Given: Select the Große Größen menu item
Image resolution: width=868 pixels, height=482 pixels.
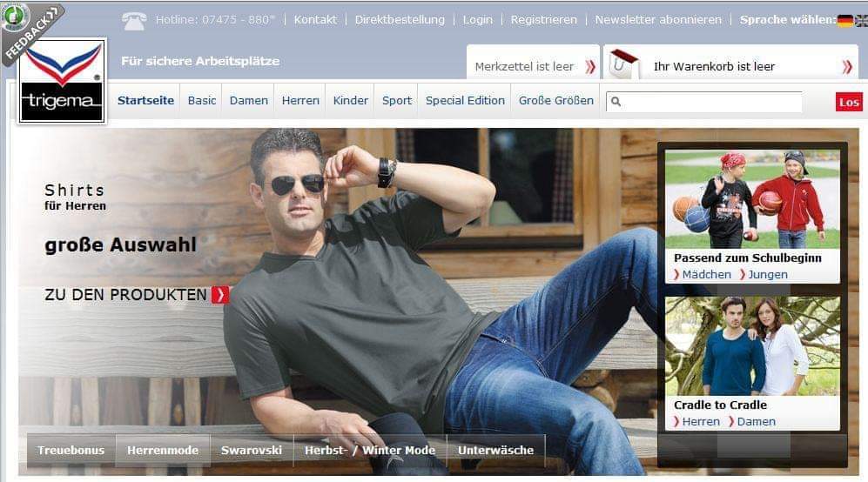Looking at the screenshot, I should (x=555, y=101).
